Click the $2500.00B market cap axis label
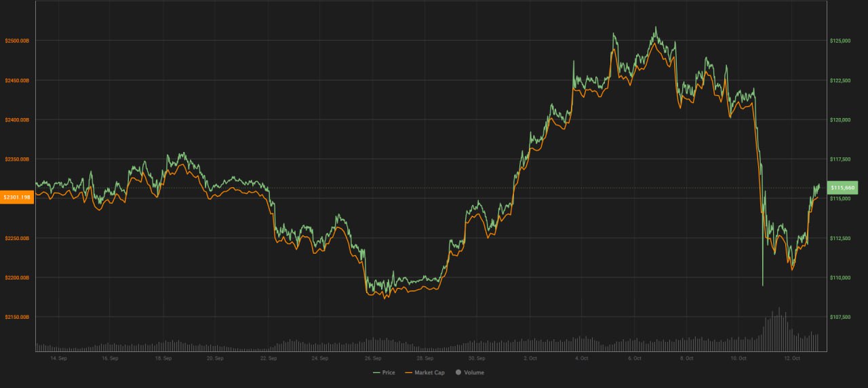 pyautogui.click(x=17, y=41)
